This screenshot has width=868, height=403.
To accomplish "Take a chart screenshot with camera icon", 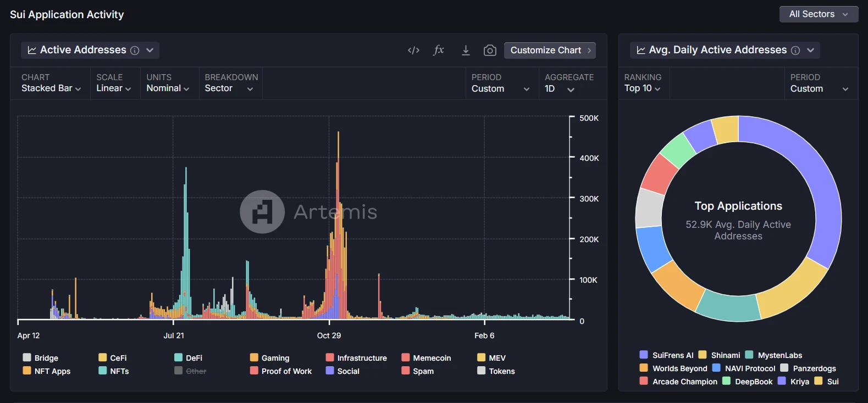I will [x=490, y=51].
